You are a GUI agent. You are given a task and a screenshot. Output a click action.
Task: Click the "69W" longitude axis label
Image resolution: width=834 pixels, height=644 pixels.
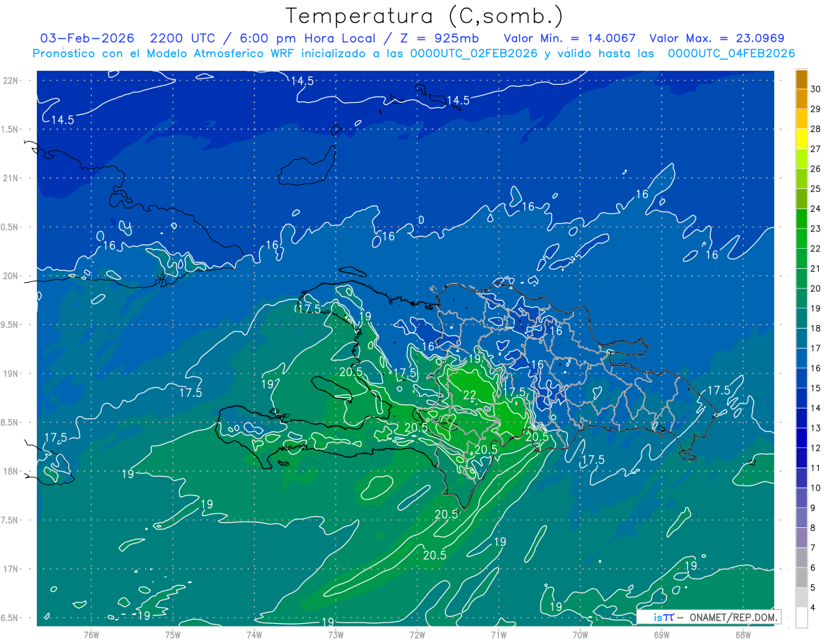click(x=662, y=634)
